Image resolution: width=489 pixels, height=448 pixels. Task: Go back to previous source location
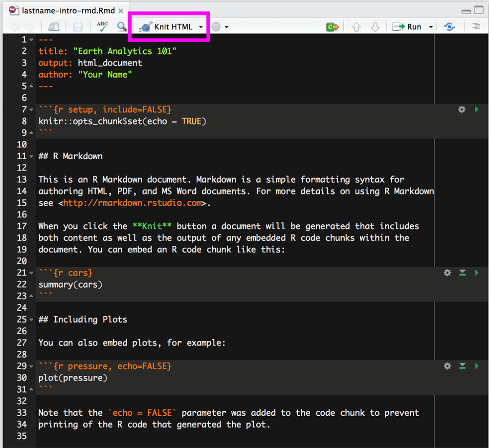pos(15,27)
